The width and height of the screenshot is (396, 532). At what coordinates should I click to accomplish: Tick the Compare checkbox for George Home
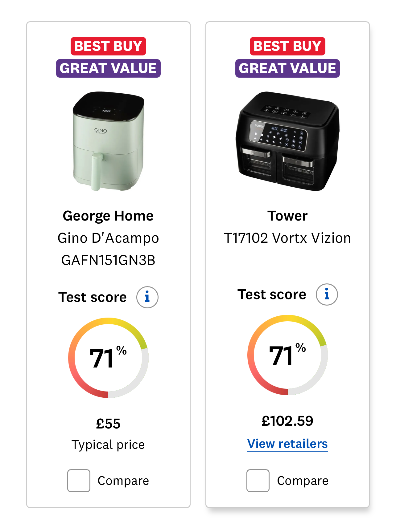coord(79,481)
